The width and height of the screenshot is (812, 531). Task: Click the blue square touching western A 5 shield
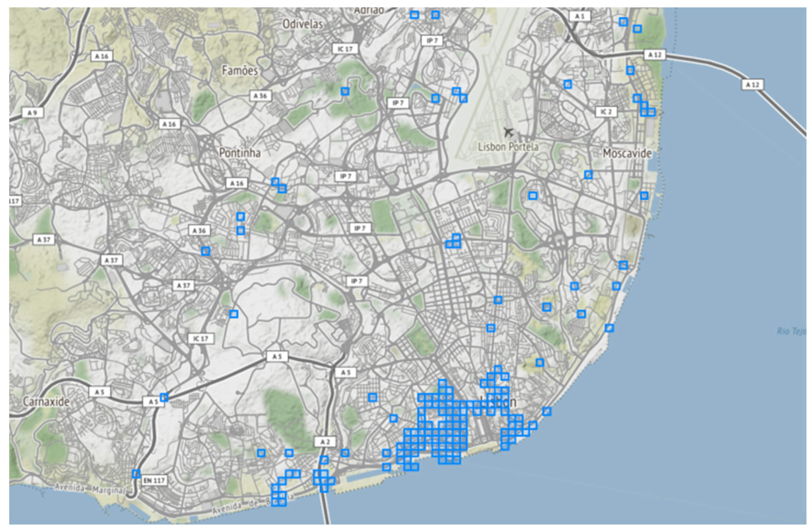click(x=164, y=397)
